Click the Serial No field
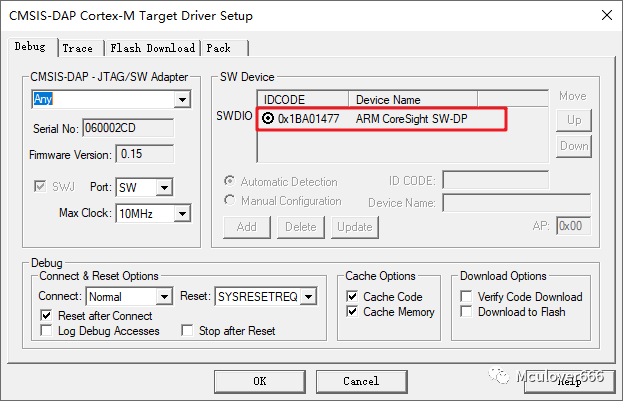The image size is (623, 401). point(128,128)
